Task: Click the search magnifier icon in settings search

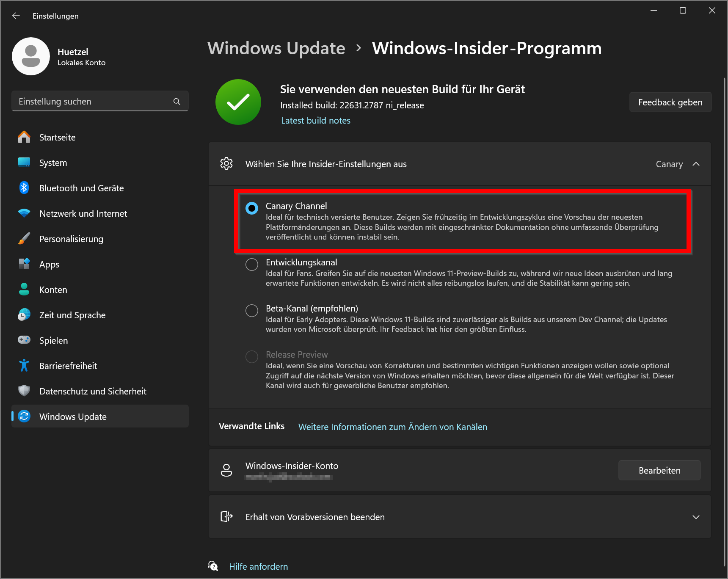Action: tap(177, 102)
